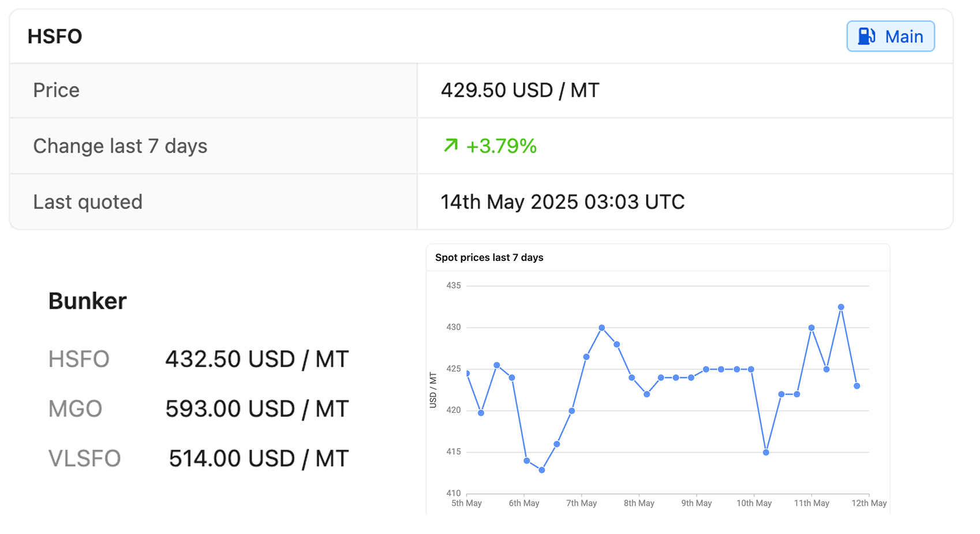The width and height of the screenshot is (980, 534).
Task: Select MGO in the Bunker list
Action: [x=75, y=409]
